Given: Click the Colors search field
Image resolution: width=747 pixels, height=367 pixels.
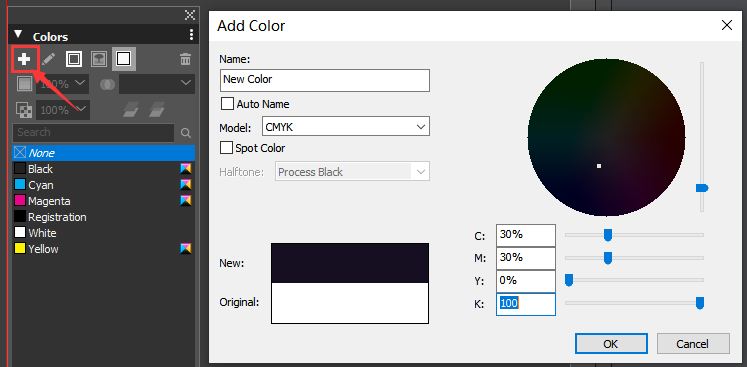Looking at the screenshot, I should [93, 133].
